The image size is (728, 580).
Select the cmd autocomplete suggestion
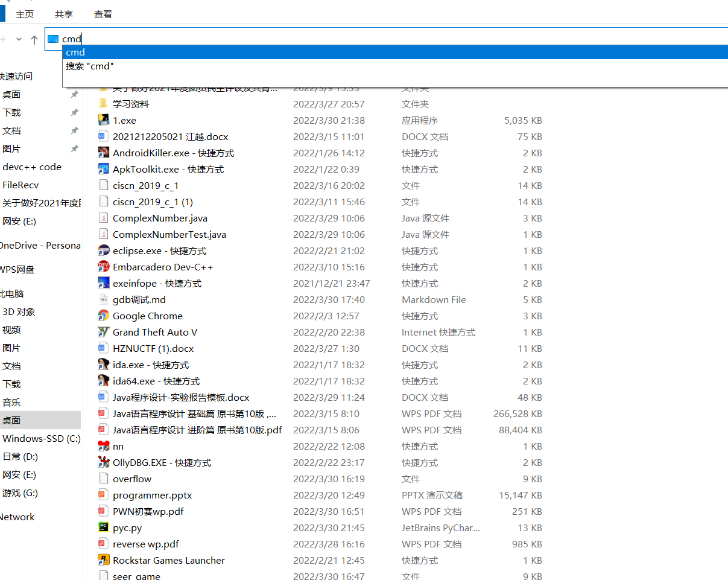coord(395,53)
